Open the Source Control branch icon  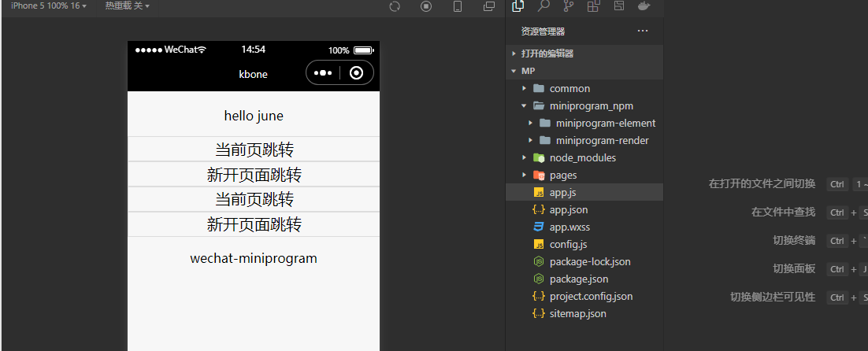[569, 6]
